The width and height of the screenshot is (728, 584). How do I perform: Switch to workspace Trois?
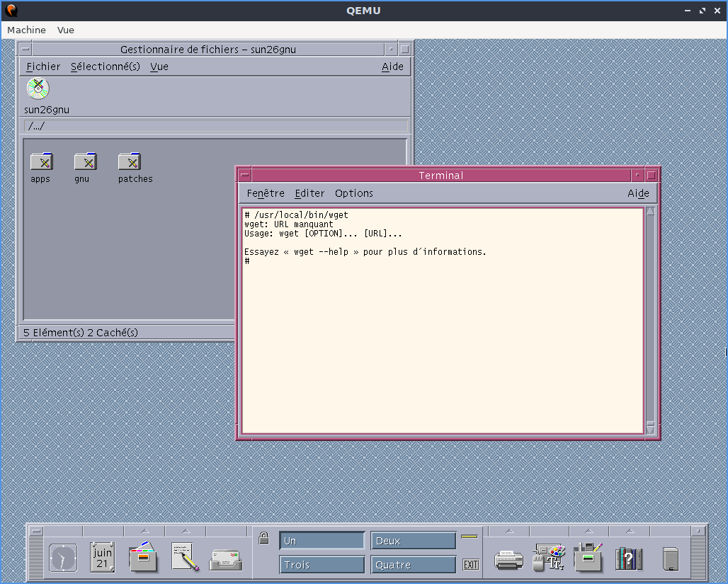click(x=322, y=565)
